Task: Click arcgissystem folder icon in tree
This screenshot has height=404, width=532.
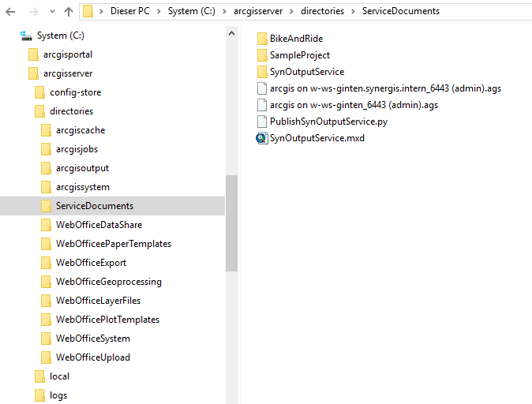Action: 46,187
